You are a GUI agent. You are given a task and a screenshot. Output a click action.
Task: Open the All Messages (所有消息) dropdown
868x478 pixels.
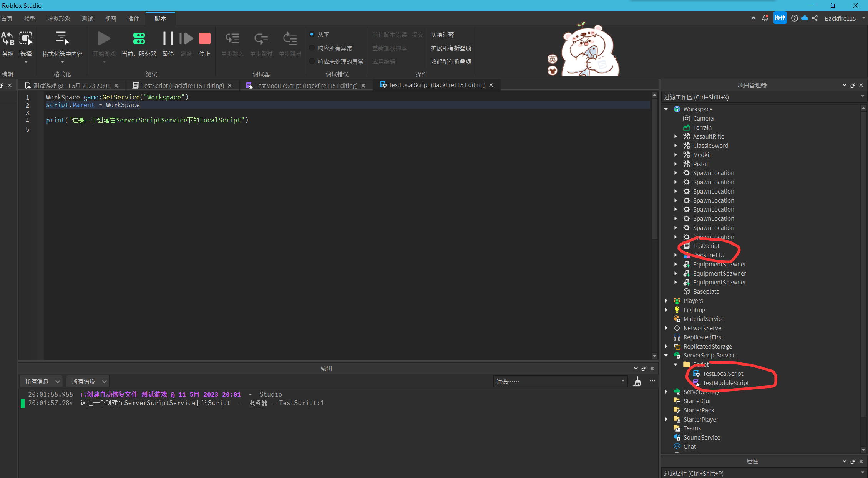[41, 381]
